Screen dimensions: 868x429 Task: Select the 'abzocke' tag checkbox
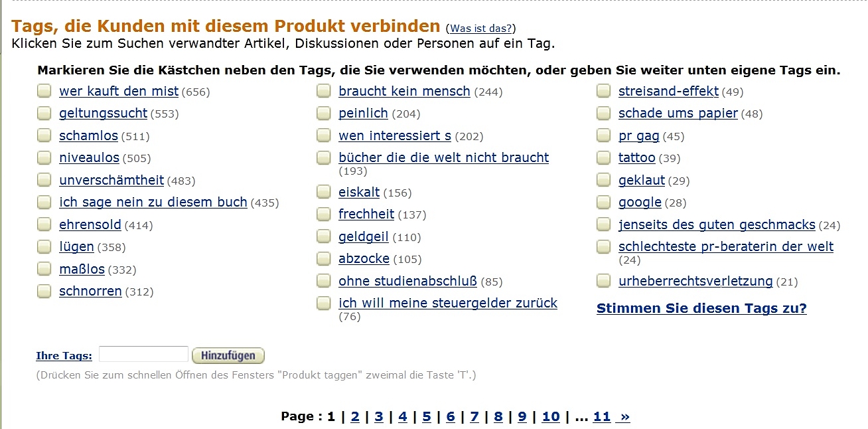[323, 258]
